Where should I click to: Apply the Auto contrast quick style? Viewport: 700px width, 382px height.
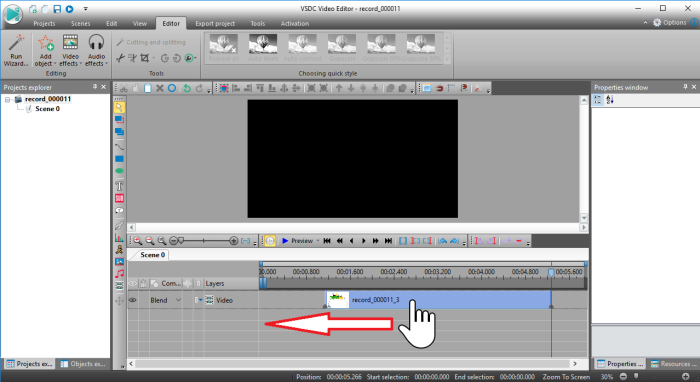[x=302, y=48]
